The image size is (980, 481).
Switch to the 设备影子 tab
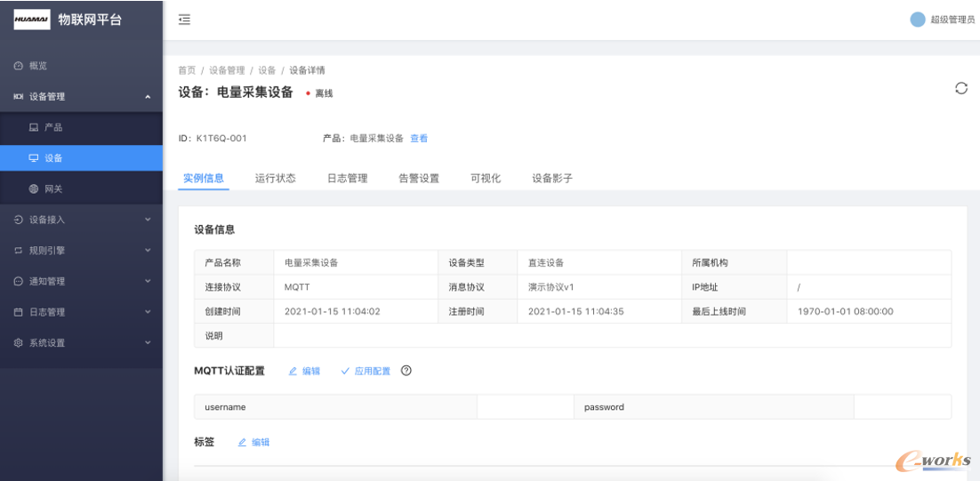(552, 178)
